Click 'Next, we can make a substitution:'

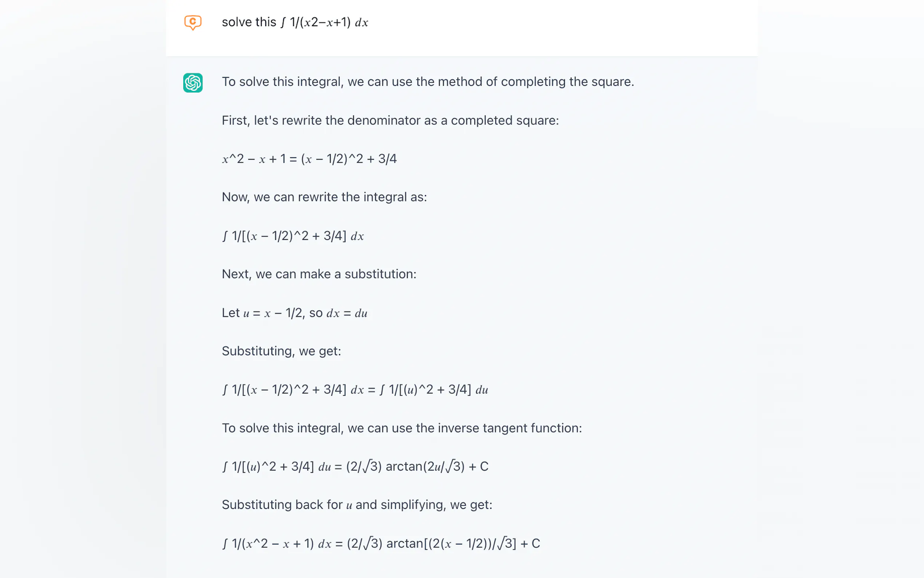[319, 274]
